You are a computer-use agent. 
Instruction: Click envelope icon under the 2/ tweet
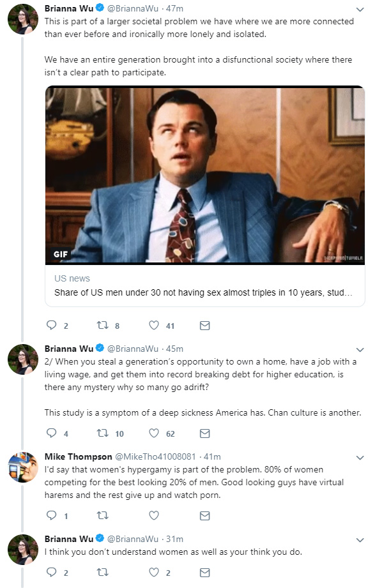pyautogui.click(x=204, y=433)
